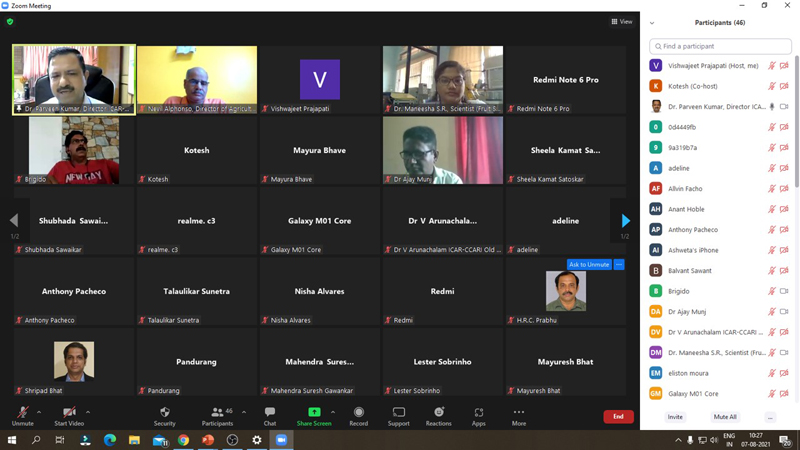
Task: Toggle mute icon for adeline in list
Action: [772, 168]
